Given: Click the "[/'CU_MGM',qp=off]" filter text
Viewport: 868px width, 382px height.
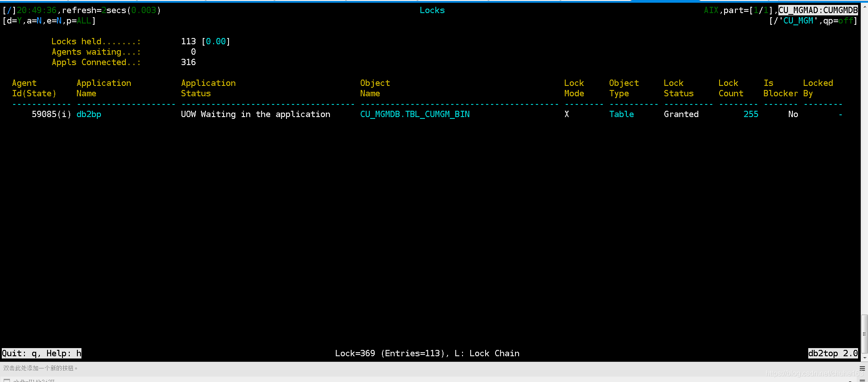Looking at the screenshot, I should pos(813,21).
